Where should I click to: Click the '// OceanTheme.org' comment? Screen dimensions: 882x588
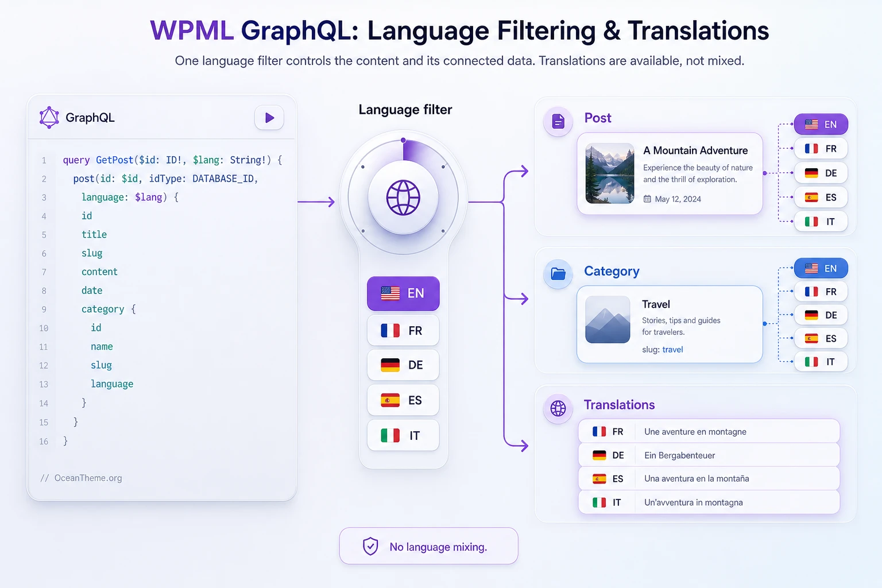click(81, 478)
